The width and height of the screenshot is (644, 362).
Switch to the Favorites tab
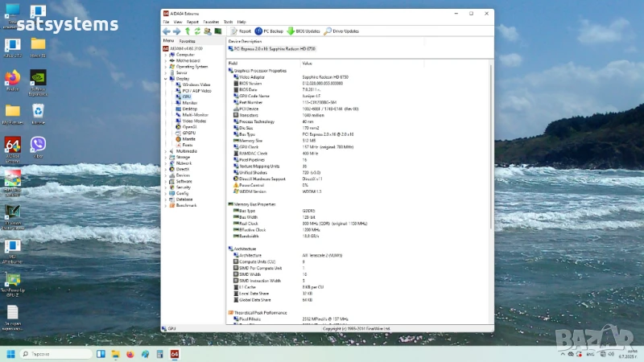(187, 39)
